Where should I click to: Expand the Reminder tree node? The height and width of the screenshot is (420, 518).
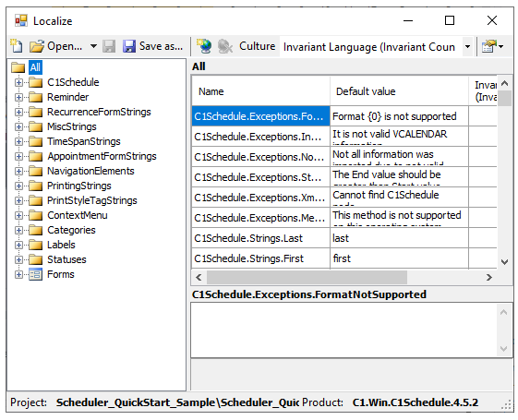(18, 97)
